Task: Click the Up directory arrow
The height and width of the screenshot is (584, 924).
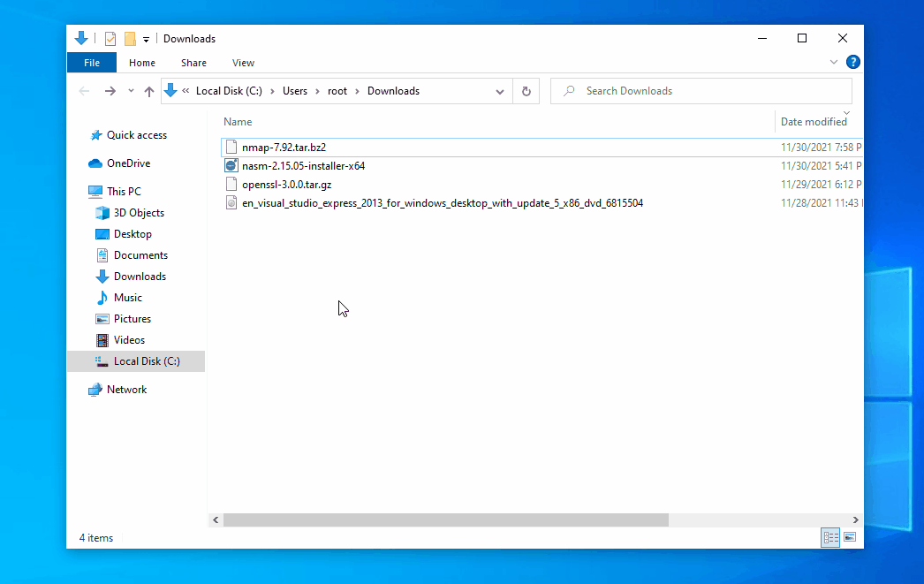Action: pos(148,91)
